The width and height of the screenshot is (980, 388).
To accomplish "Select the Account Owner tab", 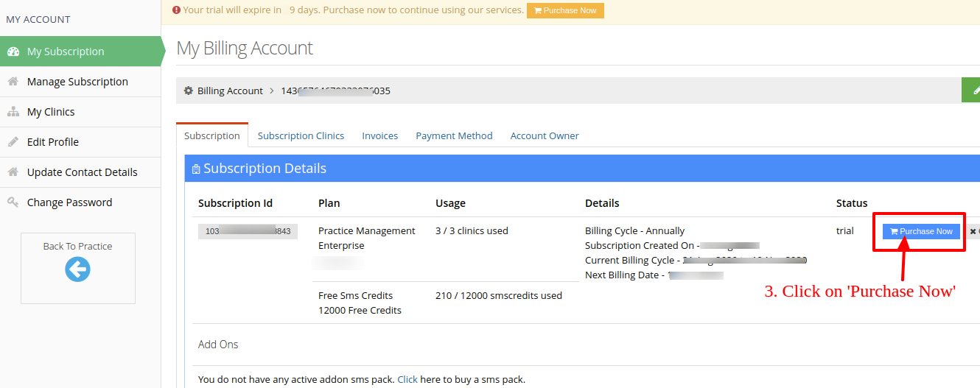I will tap(545, 135).
